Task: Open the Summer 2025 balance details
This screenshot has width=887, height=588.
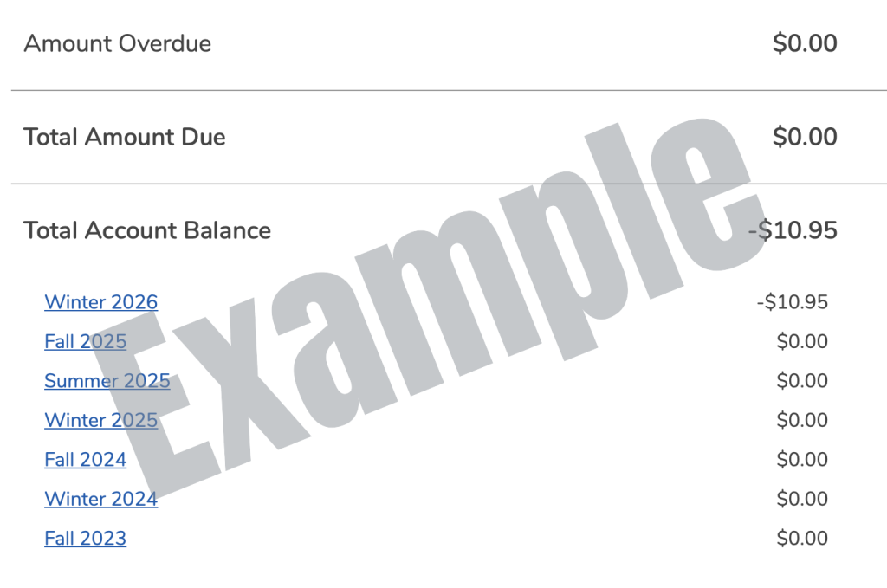Action: click(107, 381)
